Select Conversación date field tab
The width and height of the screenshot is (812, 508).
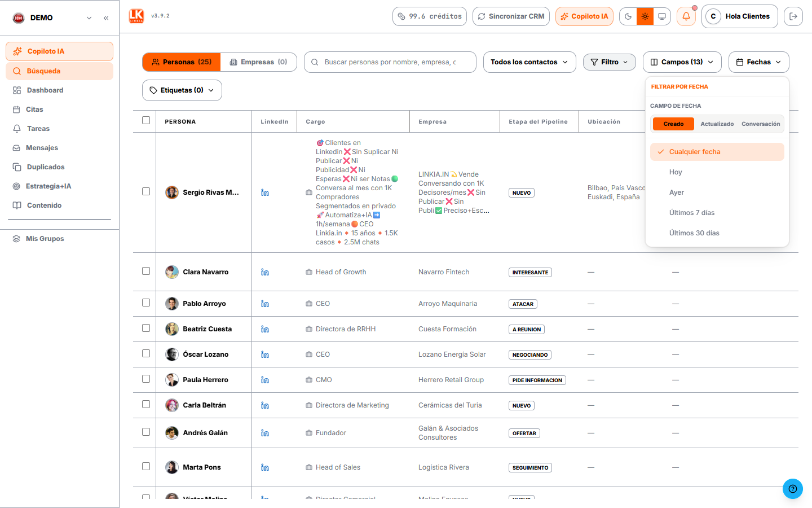tap(761, 124)
